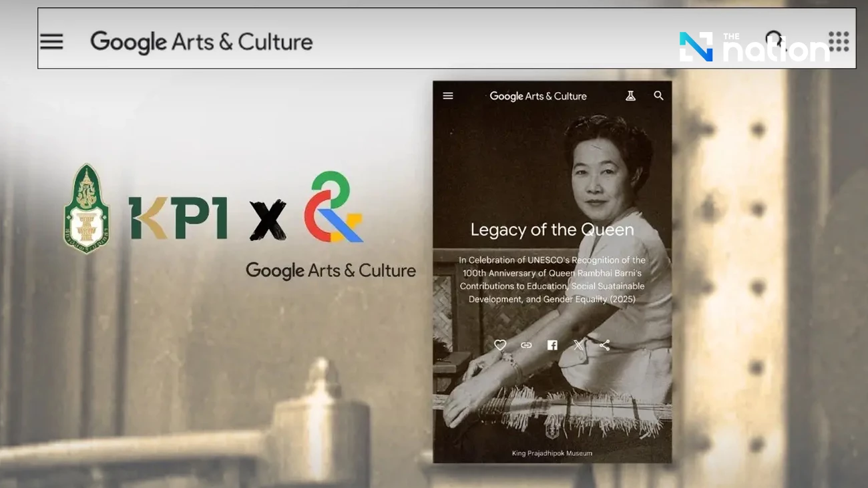Open the hamburger menu in the top bar
Image resolution: width=868 pixels, height=488 pixels.
pos(51,41)
